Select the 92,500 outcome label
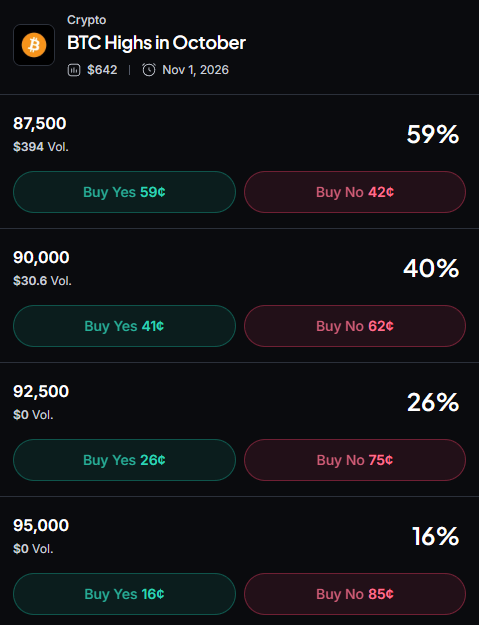 (x=41, y=391)
